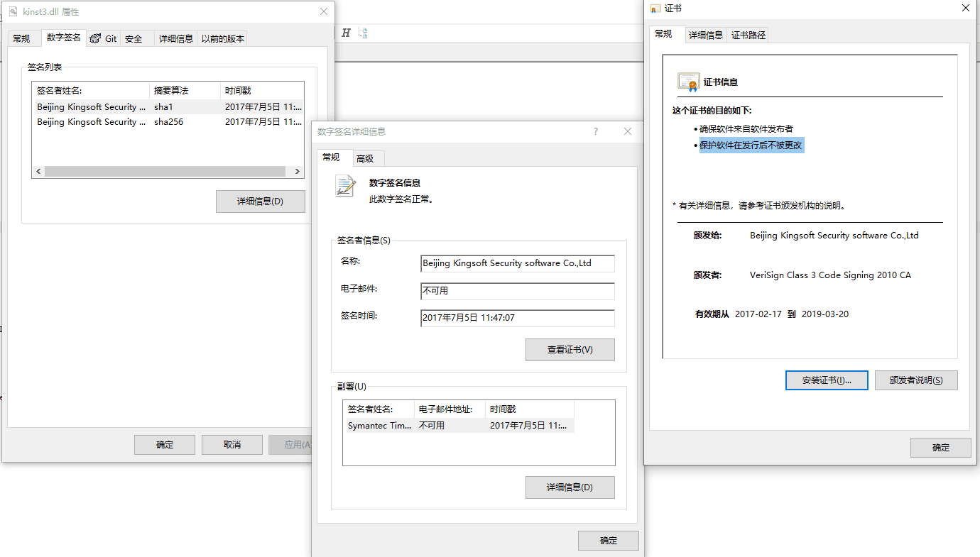The height and width of the screenshot is (557, 980).
Task: Open 颁发者说明(S) issuer statement
Action: click(x=916, y=380)
